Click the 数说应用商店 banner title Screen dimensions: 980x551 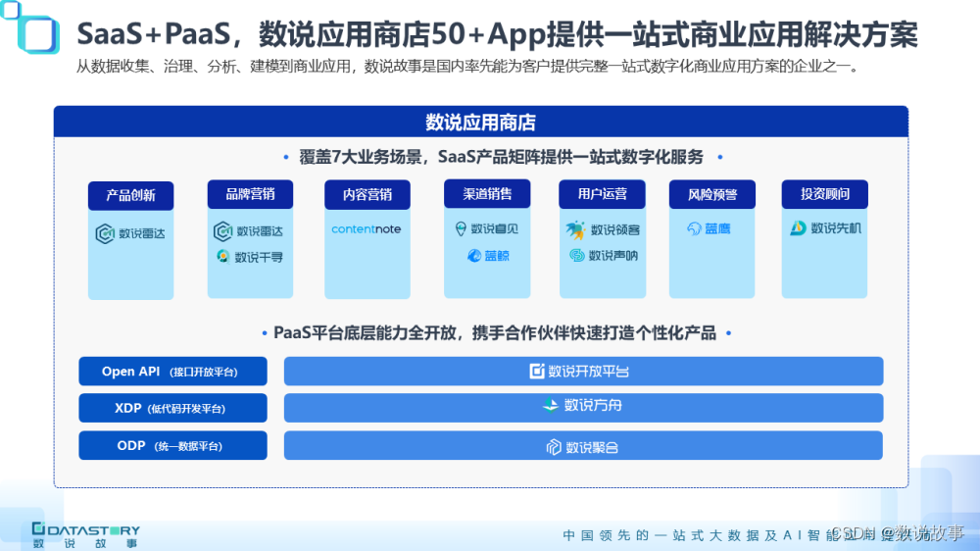(x=480, y=123)
